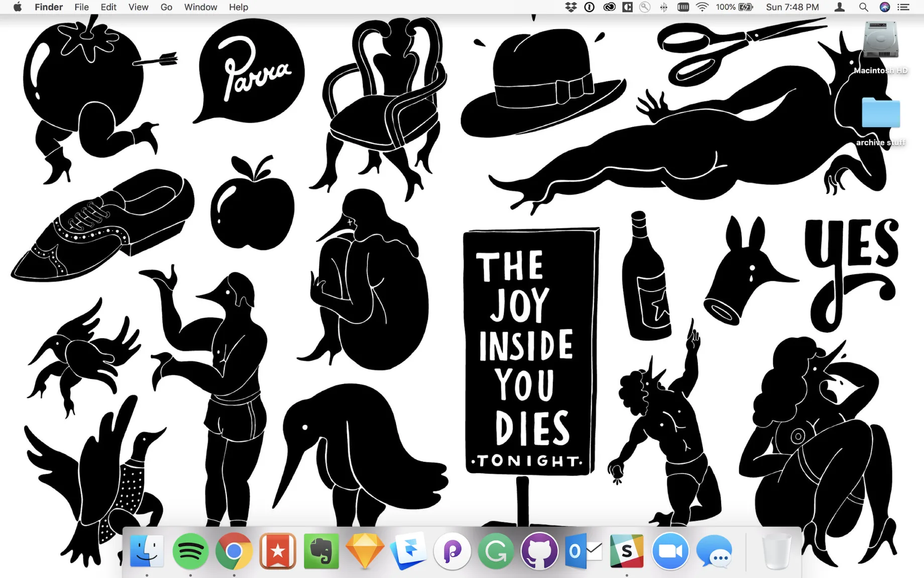
Task: Open Messages from the Dock
Action: tap(714, 551)
